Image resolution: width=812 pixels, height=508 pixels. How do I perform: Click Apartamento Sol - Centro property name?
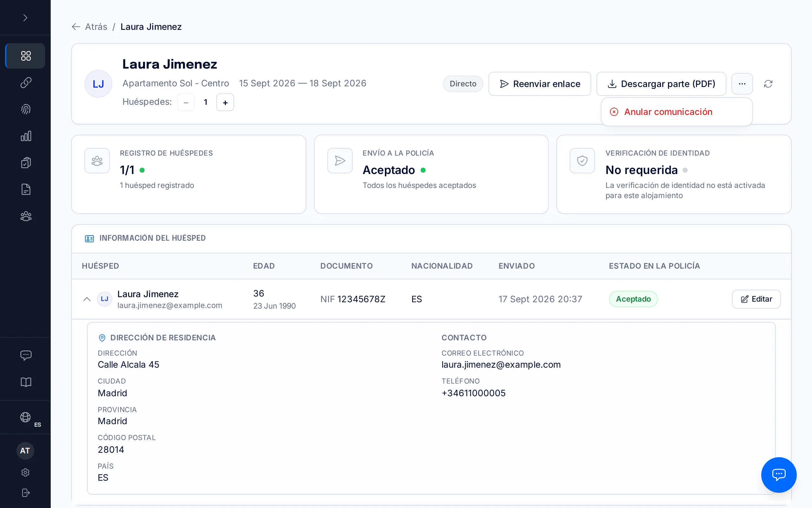(175, 83)
